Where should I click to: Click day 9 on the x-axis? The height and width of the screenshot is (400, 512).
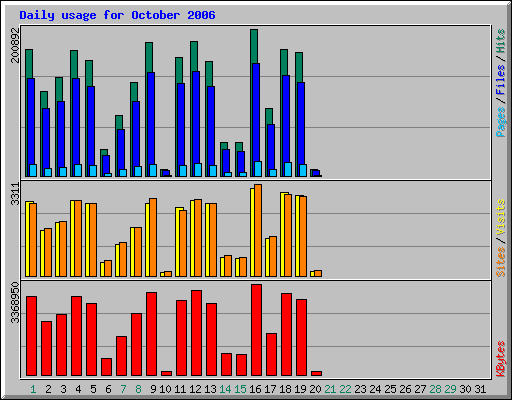(x=153, y=389)
